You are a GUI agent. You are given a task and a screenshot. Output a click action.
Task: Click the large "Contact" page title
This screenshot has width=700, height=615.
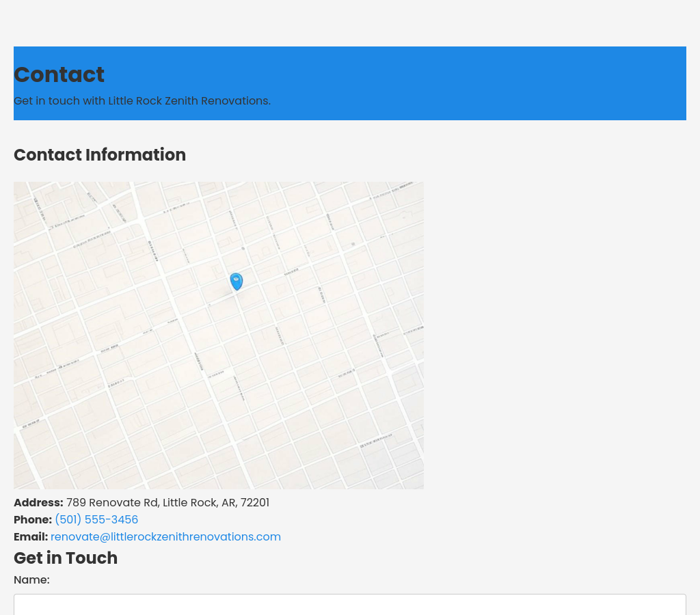(x=59, y=74)
